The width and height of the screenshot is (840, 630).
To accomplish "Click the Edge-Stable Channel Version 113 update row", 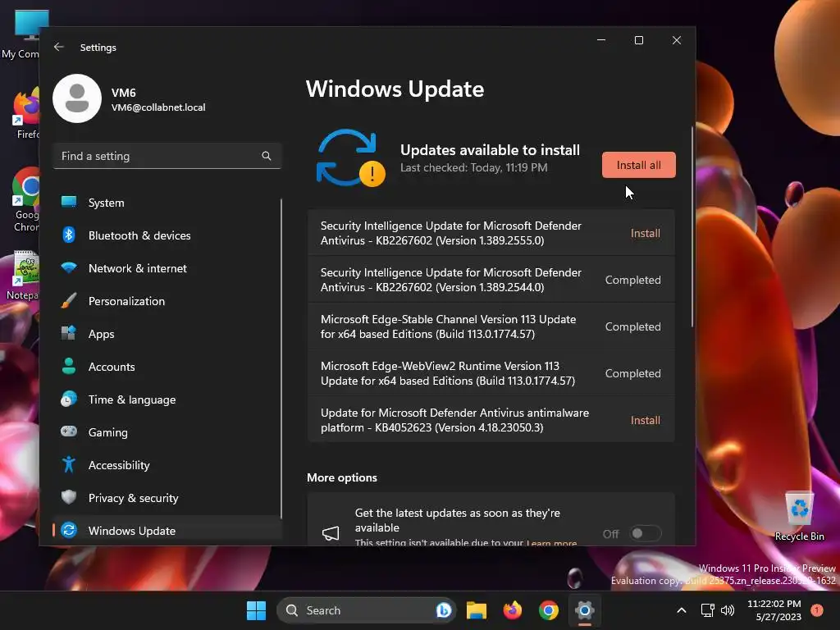I will point(491,326).
